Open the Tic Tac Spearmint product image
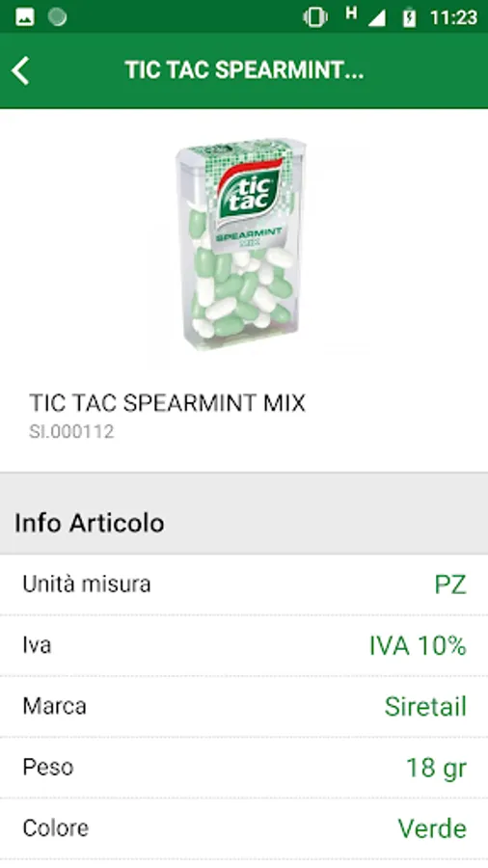The image size is (488, 868). click(x=241, y=246)
